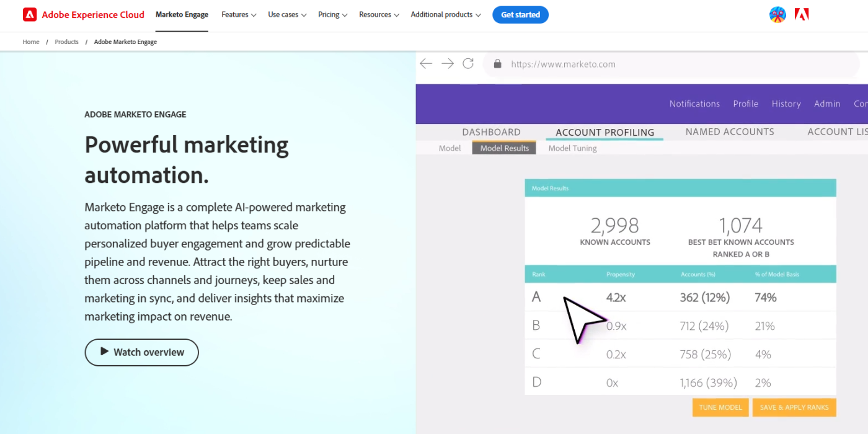The width and height of the screenshot is (868, 434).
Task: Click the Get started button
Action: pyautogui.click(x=520, y=15)
